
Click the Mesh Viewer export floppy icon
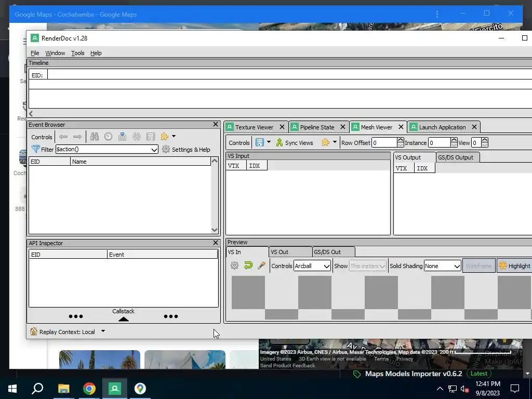[x=260, y=142]
